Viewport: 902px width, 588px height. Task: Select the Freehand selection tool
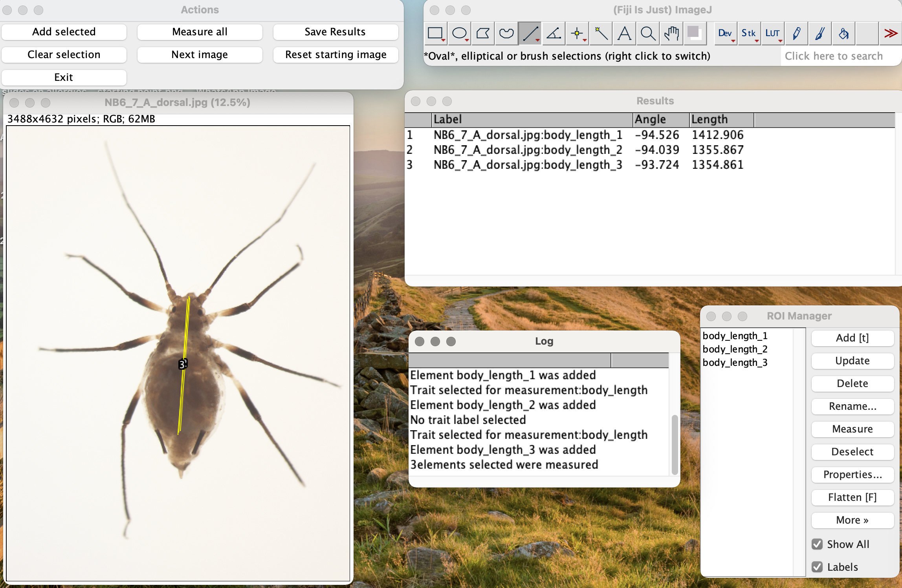click(506, 33)
